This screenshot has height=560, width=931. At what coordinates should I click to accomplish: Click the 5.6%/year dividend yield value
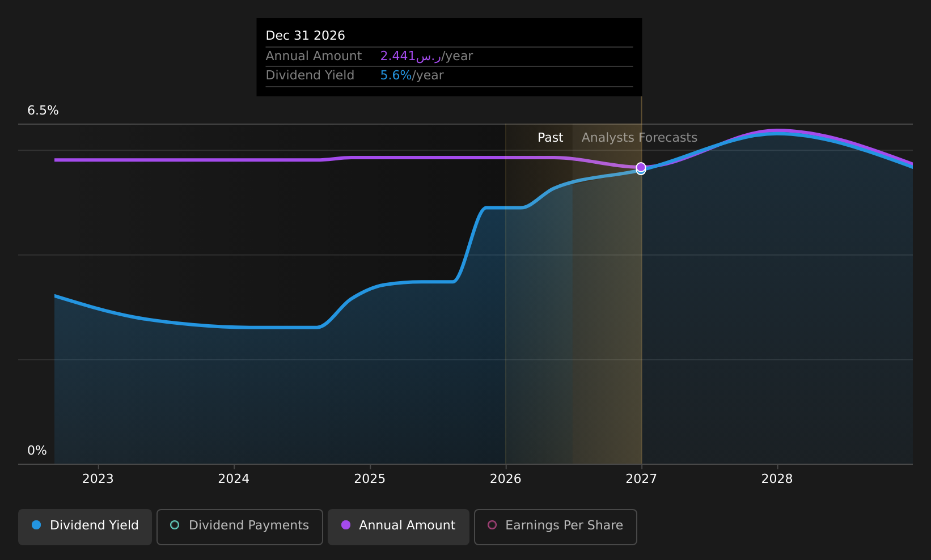tap(412, 75)
